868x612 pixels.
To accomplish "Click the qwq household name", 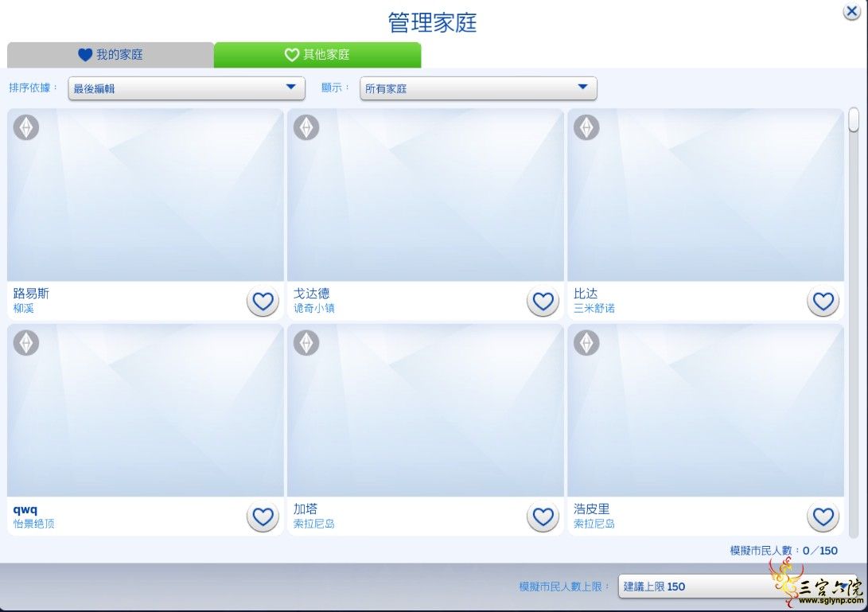I will point(25,509).
